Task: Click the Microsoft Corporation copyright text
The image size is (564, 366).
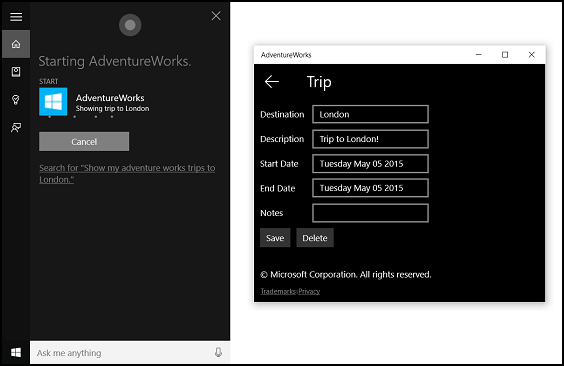Action: coord(346,275)
